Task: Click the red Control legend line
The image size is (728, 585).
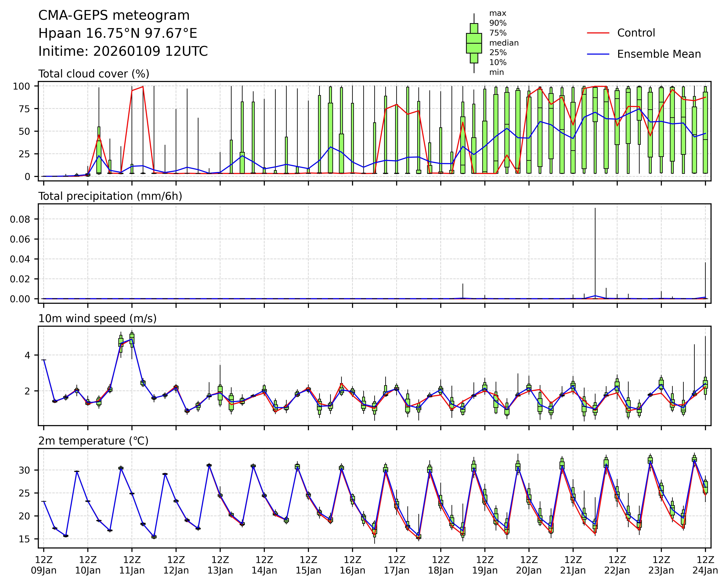Action: click(598, 33)
